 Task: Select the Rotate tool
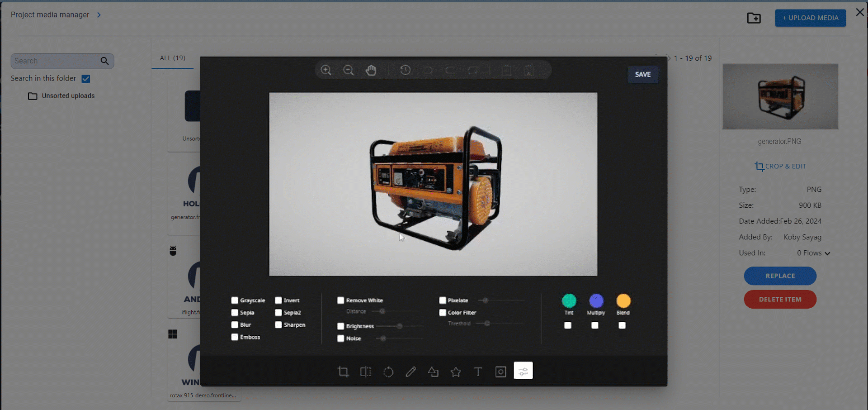(x=388, y=372)
